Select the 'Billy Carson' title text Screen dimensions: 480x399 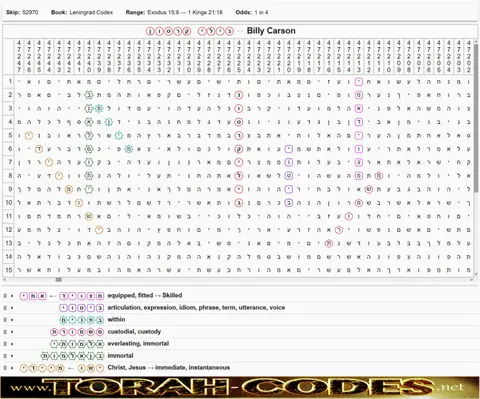[x=271, y=31]
